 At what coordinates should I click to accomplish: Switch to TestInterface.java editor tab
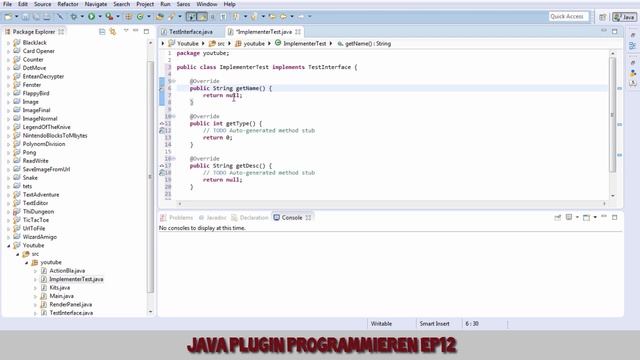pos(191,32)
